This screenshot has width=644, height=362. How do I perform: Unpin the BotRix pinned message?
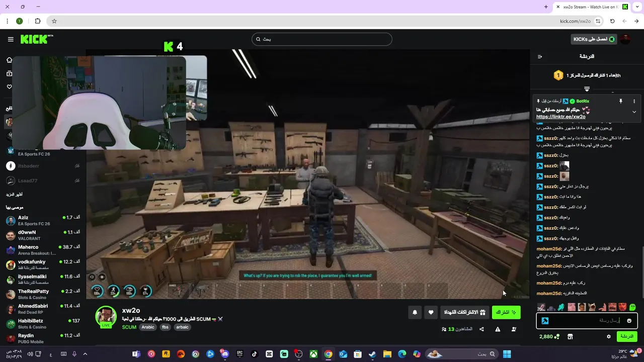click(x=621, y=101)
